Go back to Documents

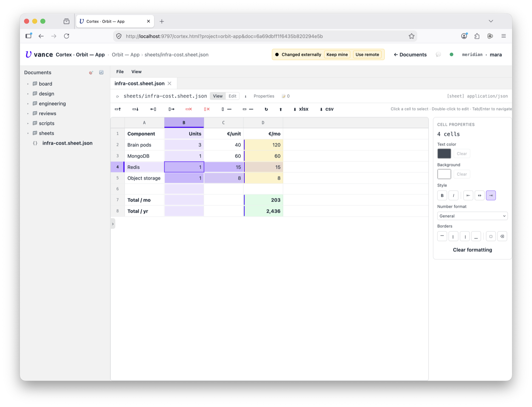pos(410,55)
